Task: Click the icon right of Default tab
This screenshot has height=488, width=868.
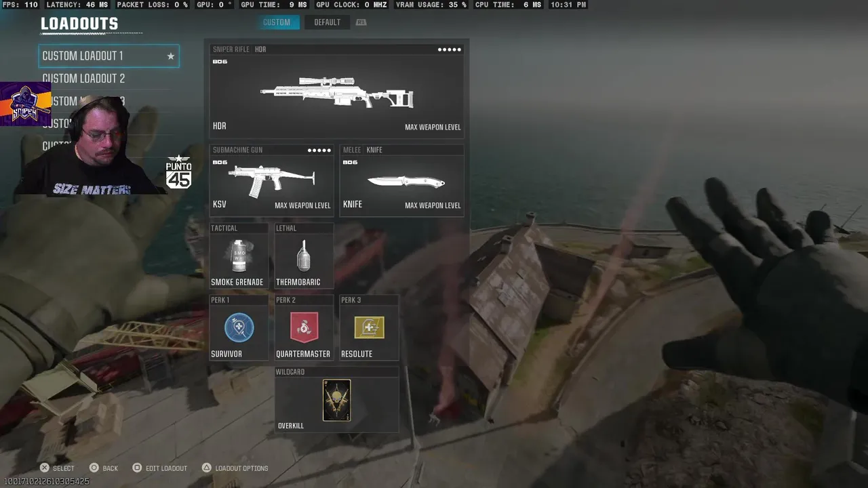Action: (361, 22)
